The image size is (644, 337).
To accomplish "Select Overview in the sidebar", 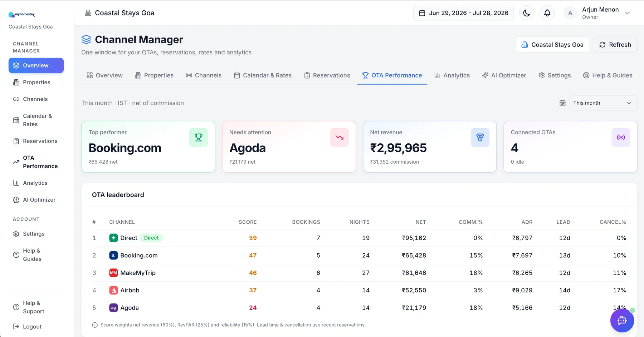I will pos(36,65).
